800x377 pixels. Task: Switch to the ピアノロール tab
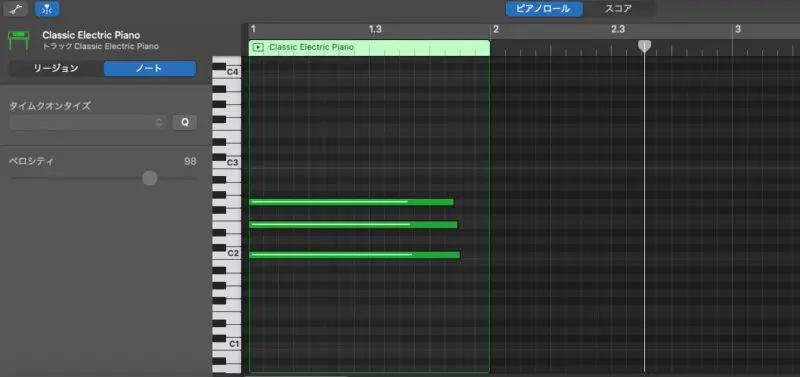(544, 9)
